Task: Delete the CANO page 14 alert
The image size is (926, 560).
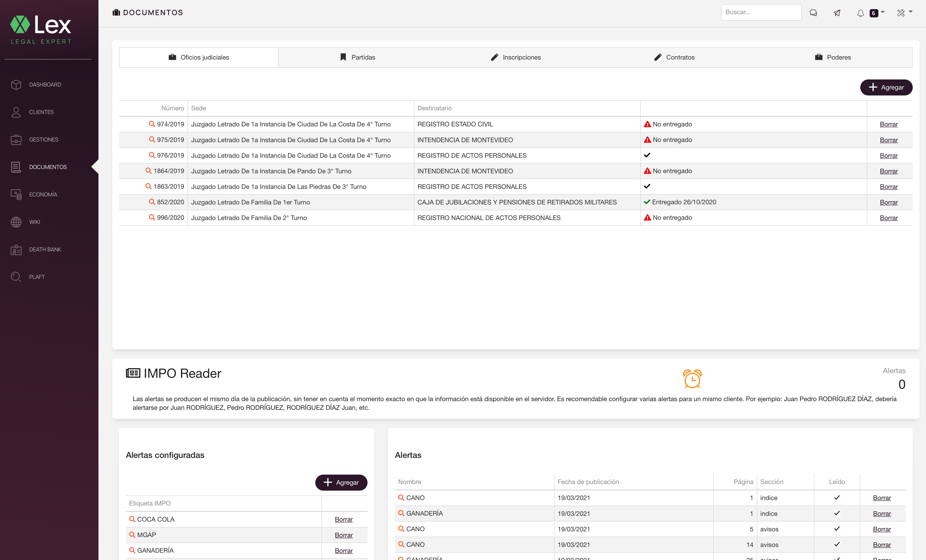Action: coord(882,545)
